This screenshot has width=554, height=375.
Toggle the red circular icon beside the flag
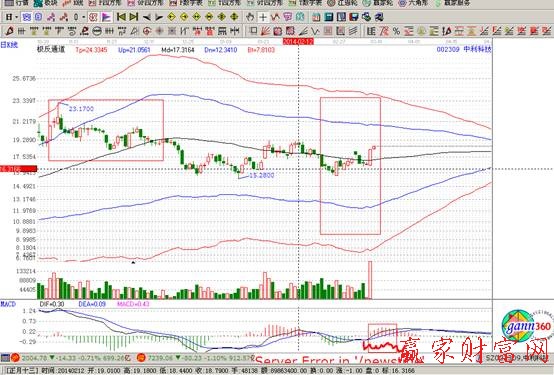93,17
